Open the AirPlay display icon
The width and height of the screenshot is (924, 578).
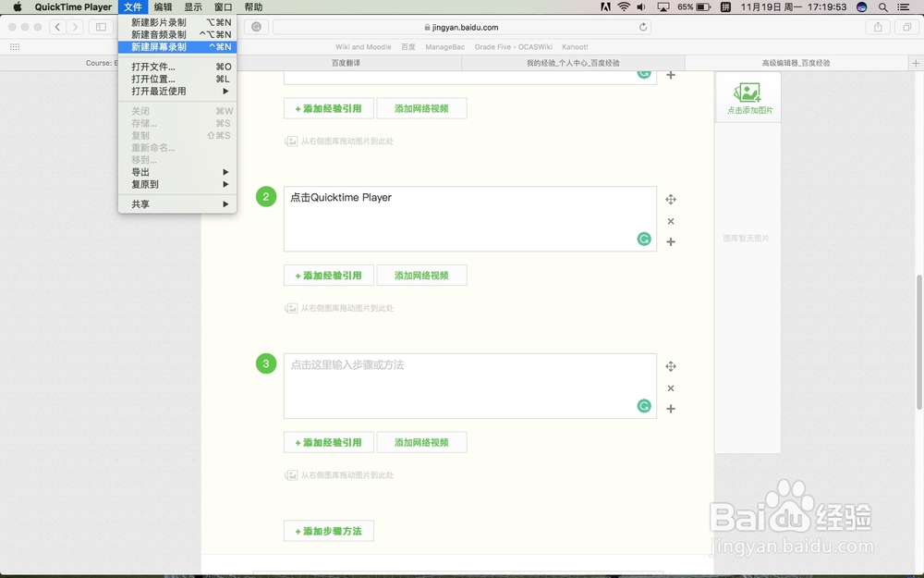[x=663, y=7]
